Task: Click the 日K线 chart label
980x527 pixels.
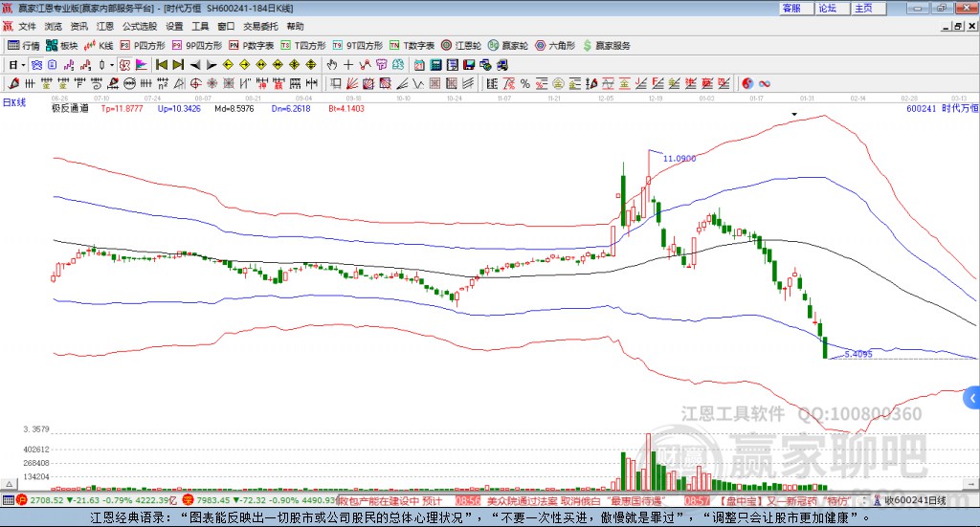Action: [x=14, y=102]
